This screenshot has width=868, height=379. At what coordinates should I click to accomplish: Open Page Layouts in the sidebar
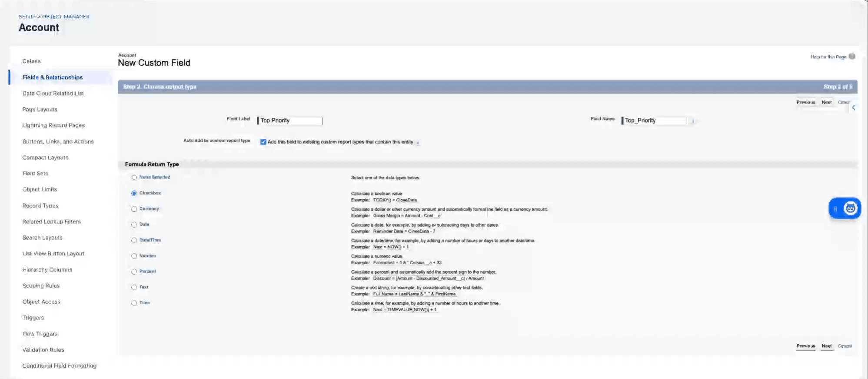(40, 109)
